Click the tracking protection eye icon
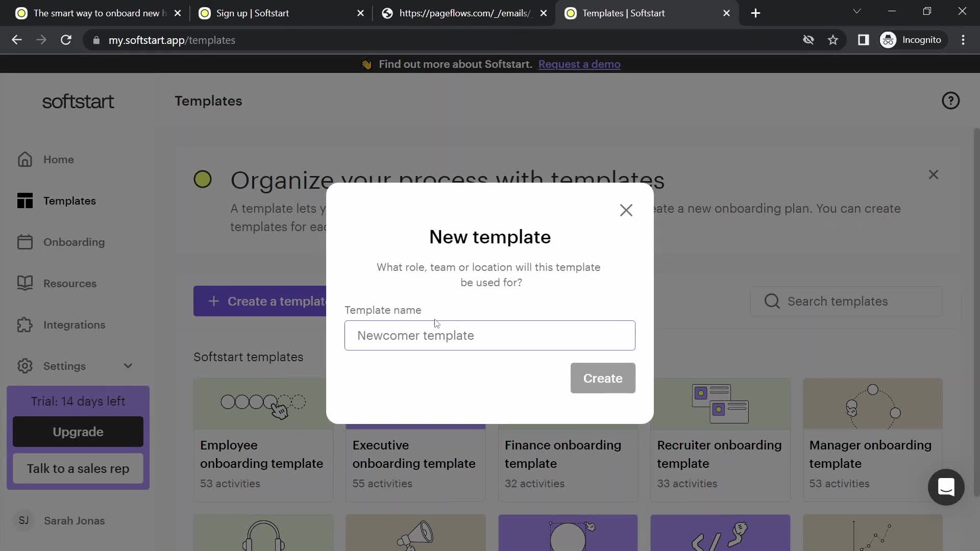Image resolution: width=980 pixels, height=551 pixels. pyautogui.click(x=808, y=40)
